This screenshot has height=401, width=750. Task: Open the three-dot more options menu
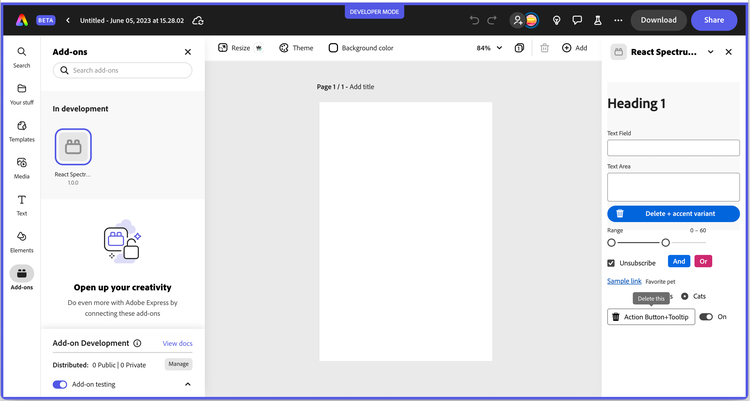pyautogui.click(x=618, y=20)
